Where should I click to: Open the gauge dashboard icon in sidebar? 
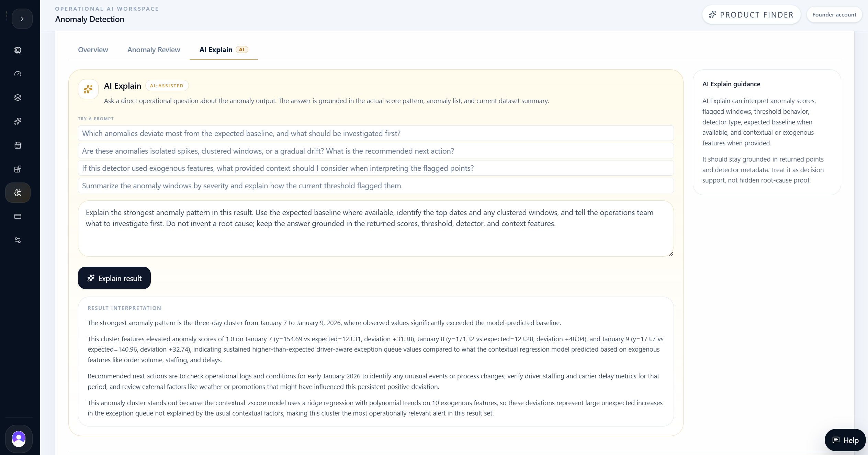18,74
